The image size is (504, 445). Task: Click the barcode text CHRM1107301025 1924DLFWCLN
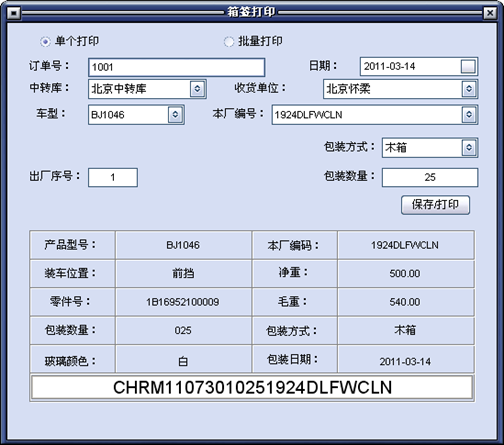252,388
